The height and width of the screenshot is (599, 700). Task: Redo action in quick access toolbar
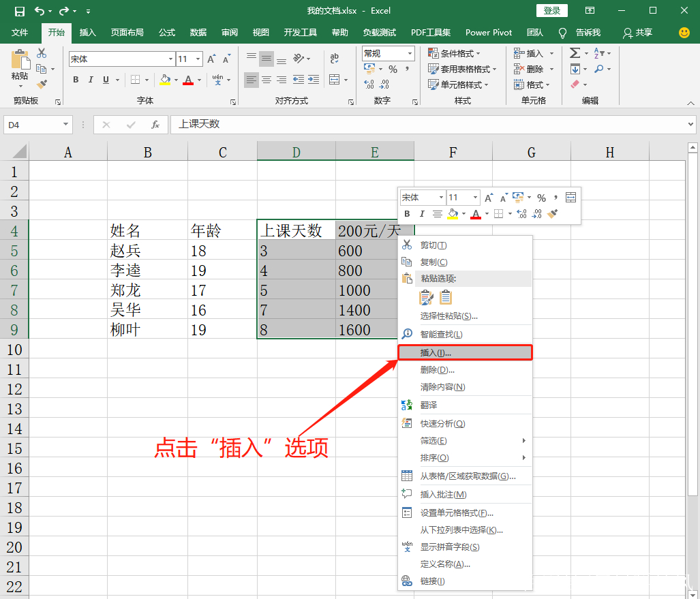point(64,11)
